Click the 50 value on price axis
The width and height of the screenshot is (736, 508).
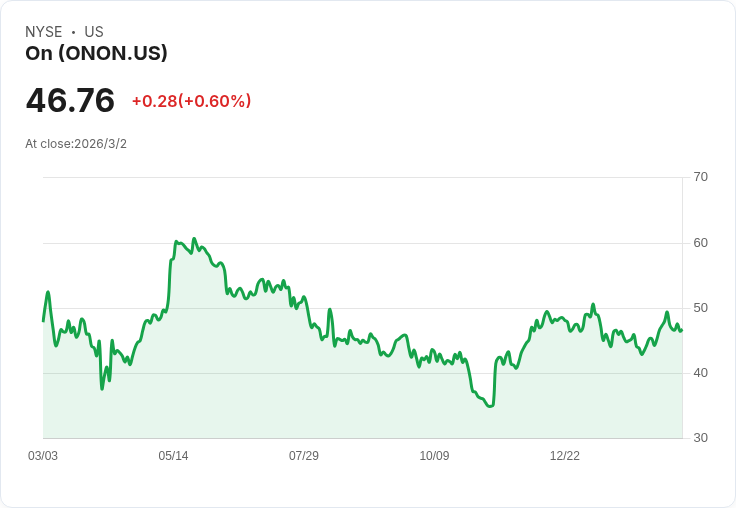pos(700,308)
